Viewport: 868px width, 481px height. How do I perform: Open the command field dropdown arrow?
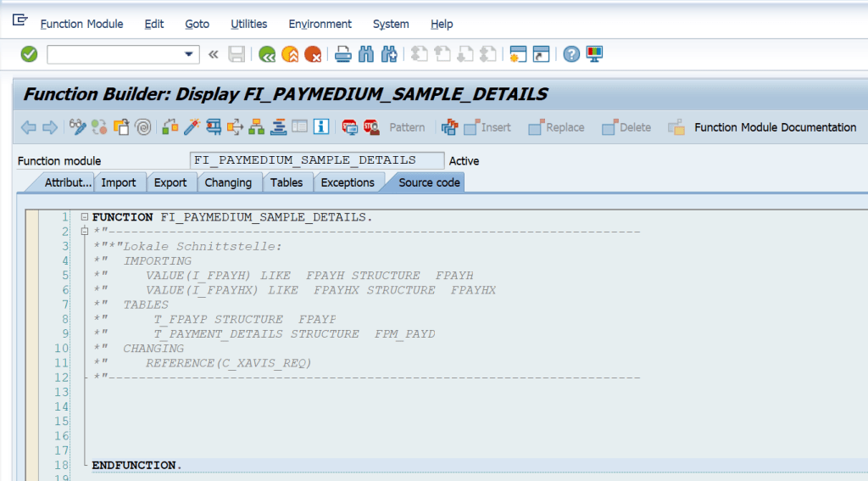[x=189, y=54]
